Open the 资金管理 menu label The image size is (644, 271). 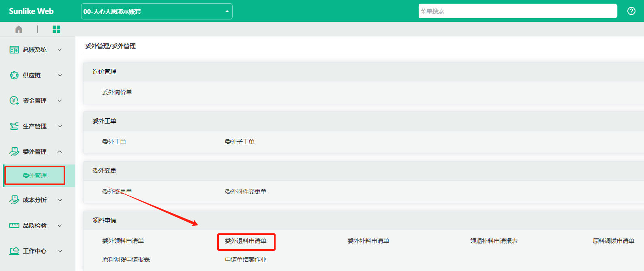(x=35, y=101)
